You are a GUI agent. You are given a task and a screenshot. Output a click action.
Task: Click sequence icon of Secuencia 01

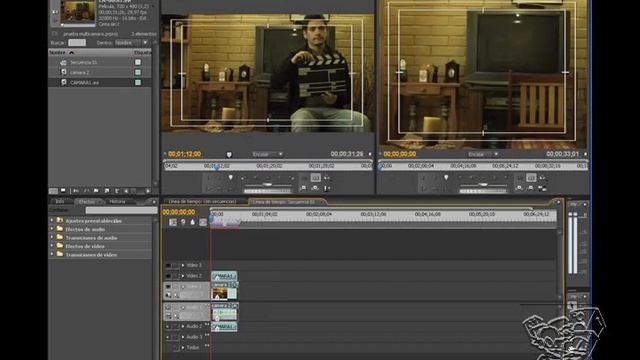pyautogui.click(x=63, y=62)
